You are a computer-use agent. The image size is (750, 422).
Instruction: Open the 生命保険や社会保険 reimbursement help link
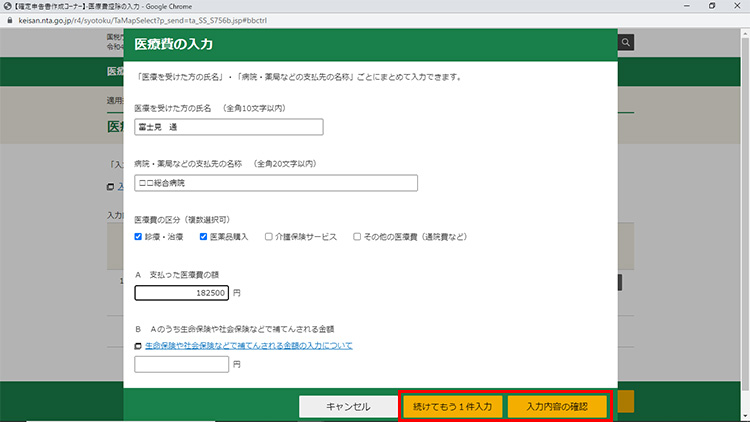pos(248,346)
